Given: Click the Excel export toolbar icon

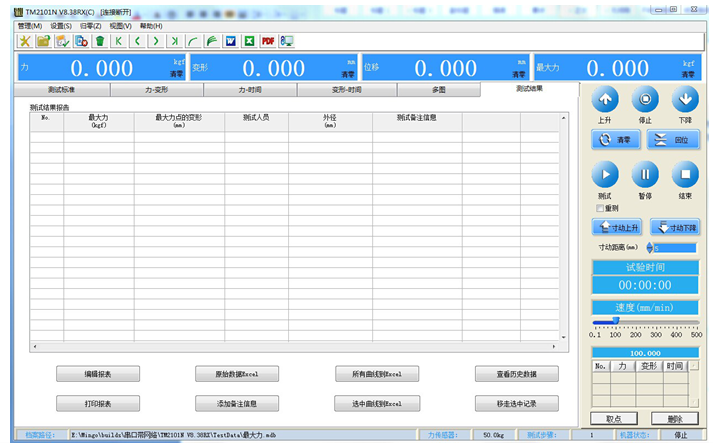Looking at the screenshot, I should point(249,41).
